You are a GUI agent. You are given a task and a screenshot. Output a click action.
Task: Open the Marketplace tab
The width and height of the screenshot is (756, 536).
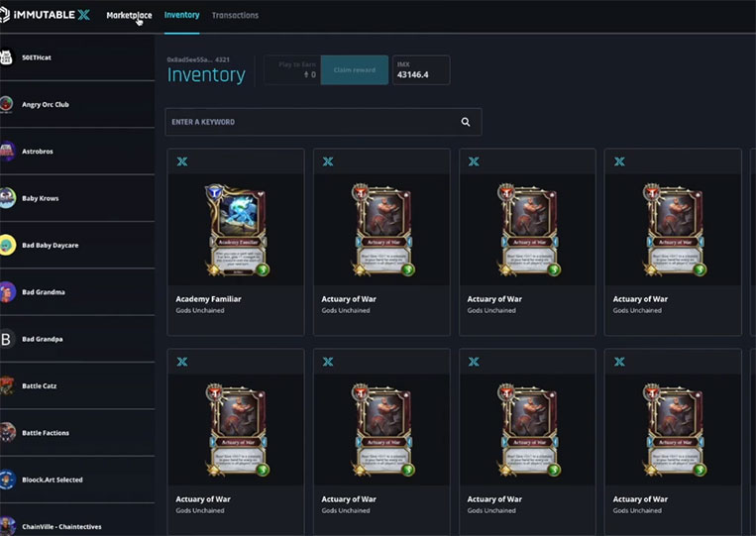point(129,16)
